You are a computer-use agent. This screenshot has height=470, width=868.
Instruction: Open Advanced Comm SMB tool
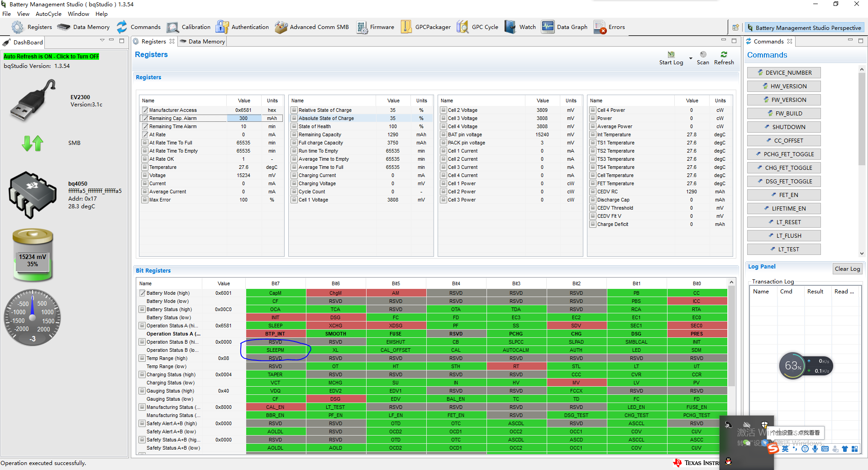[312, 27]
